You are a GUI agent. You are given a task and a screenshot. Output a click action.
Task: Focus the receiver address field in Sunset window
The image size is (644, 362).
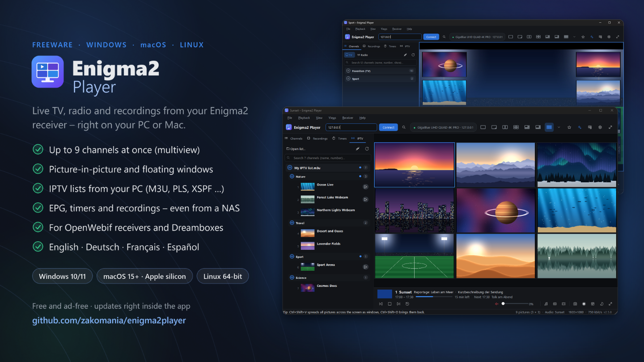point(351,127)
